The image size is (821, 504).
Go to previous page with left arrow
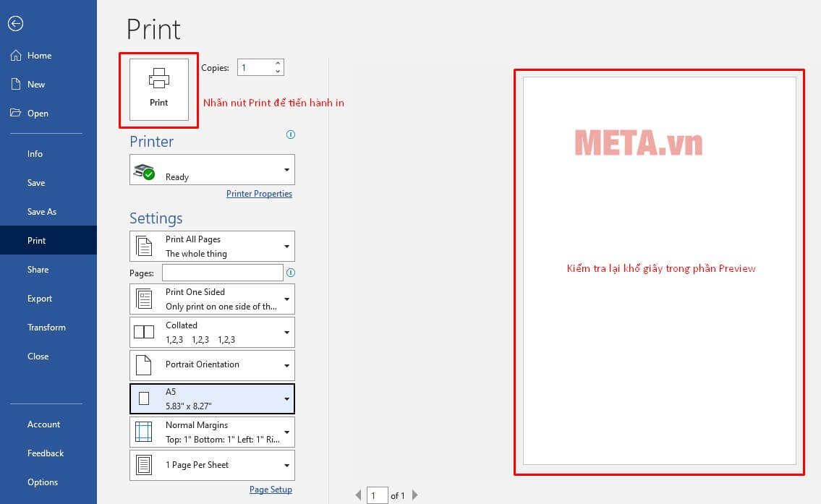coord(358,495)
